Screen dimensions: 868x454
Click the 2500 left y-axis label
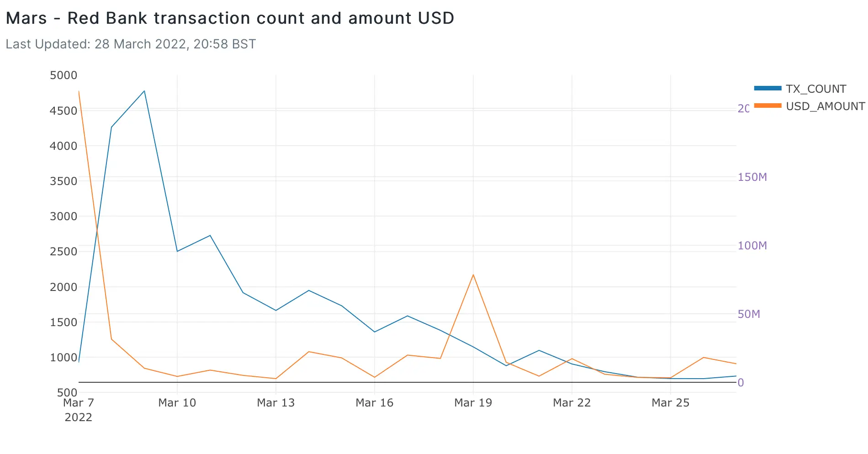(x=64, y=252)
